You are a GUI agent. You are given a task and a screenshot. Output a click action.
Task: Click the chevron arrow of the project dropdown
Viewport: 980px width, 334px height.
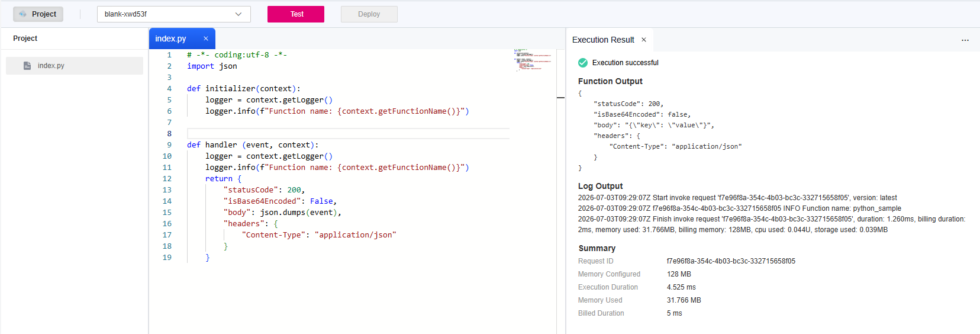(x=238, y=14)
